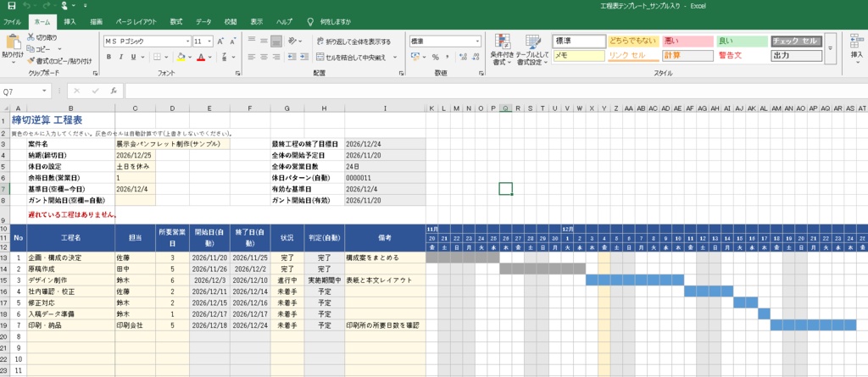This screenshot has width=868, height=377.
Task: Click the Save icon in quick access toolbar
Action: (x=12, y=6)
